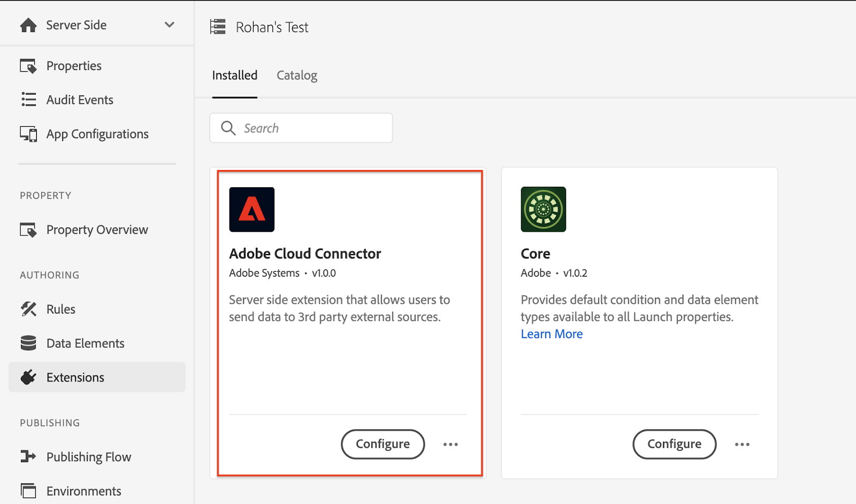This screenshot has width=856, height=504.
Task: Click the Core extension logo thumbnail
Action: pyautogui.click(x=543, y=209)
